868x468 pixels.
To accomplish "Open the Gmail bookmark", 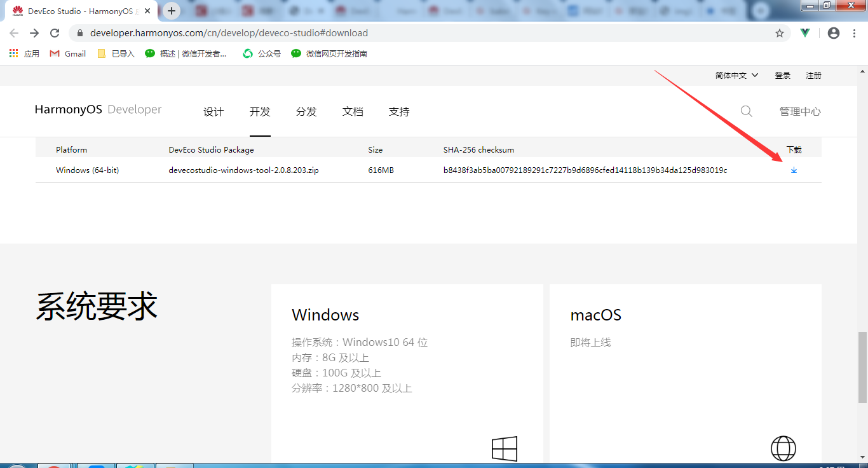I will [68, 53].
